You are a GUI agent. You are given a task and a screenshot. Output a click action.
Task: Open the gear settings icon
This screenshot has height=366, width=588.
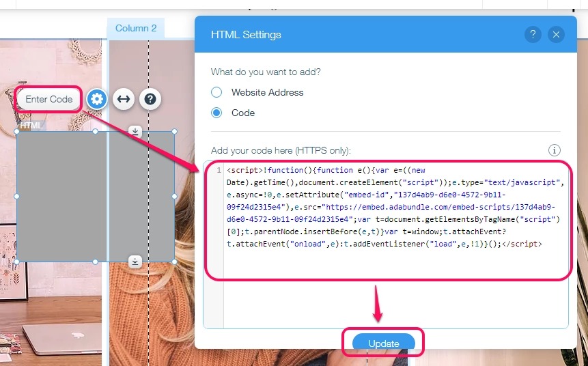(97, 99)
